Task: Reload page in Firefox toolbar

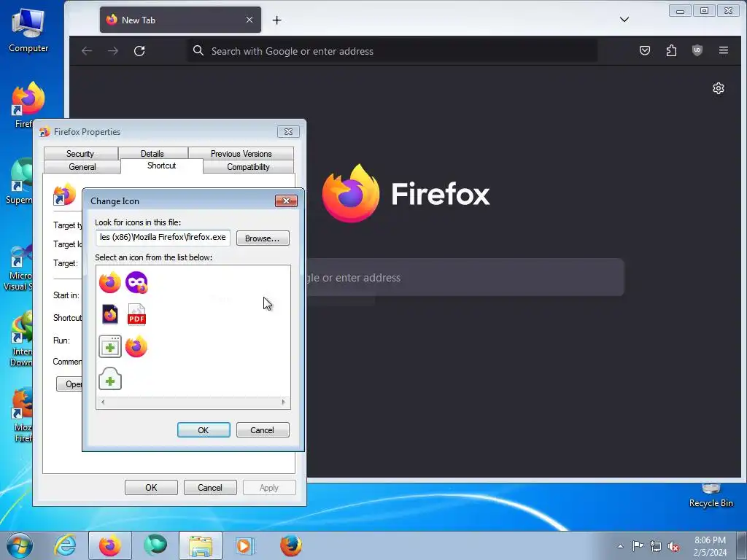Action: [139, 51]
